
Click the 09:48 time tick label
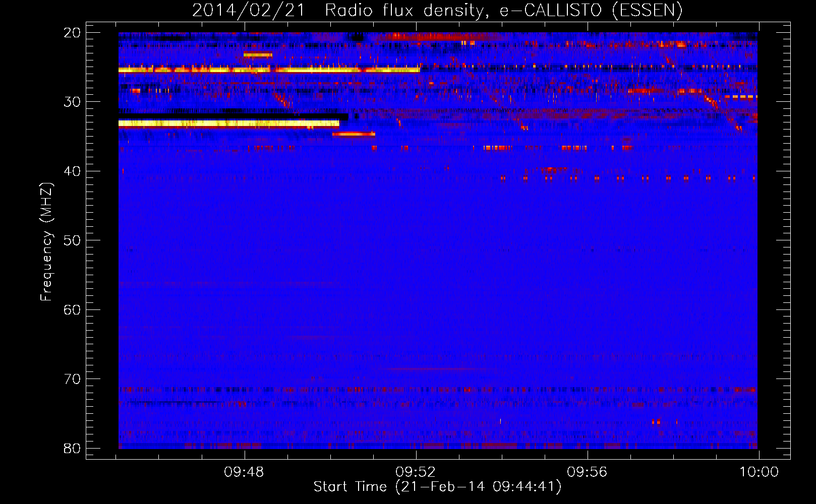(244, 472)
